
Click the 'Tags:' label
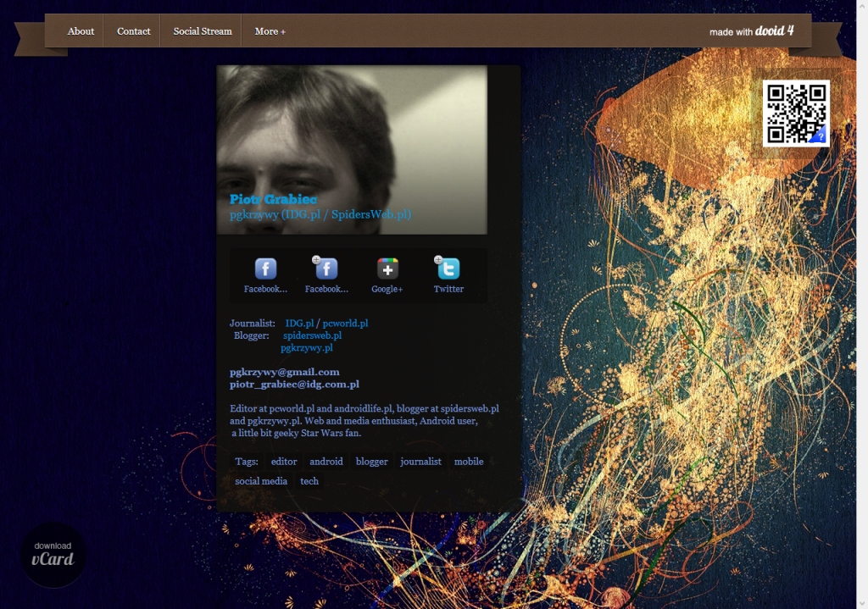click(247, 462)
